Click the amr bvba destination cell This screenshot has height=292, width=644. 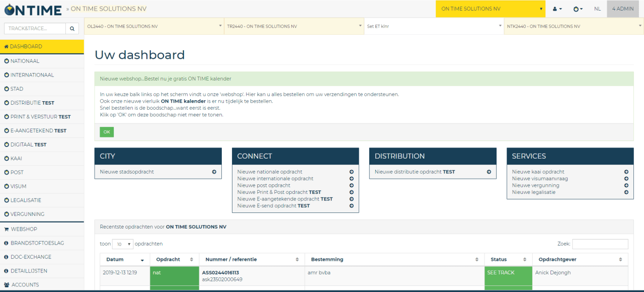(395, 276)
